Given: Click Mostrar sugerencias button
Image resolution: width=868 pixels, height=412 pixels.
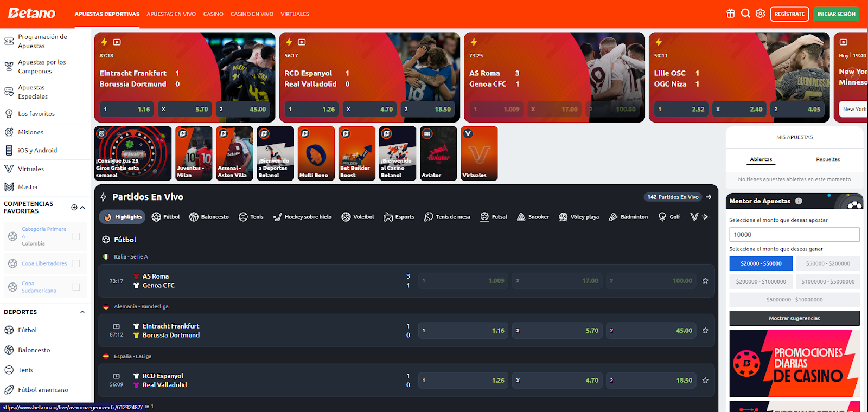Looking at the screenshot, I should tap(794, 318).
